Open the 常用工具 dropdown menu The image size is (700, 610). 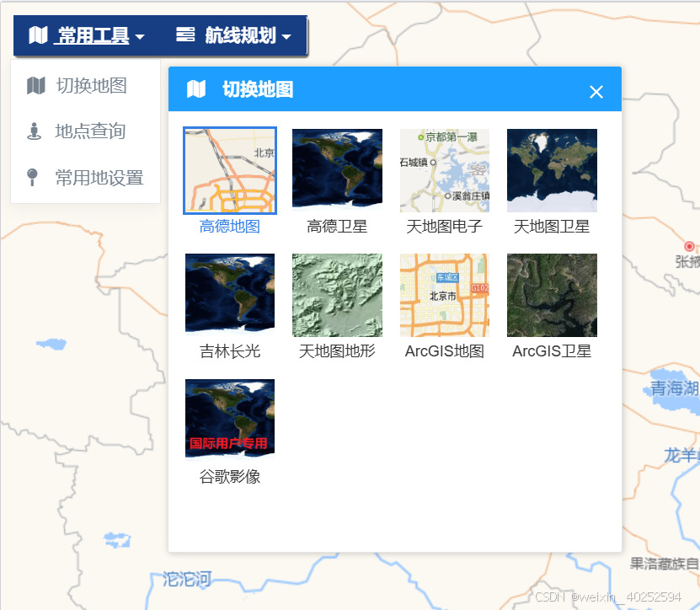click(x=87, y=35)
